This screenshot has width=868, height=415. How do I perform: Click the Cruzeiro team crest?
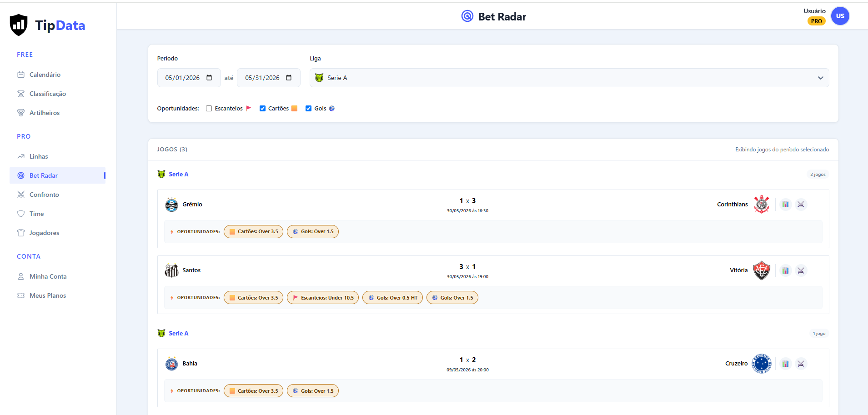point(762,364)
